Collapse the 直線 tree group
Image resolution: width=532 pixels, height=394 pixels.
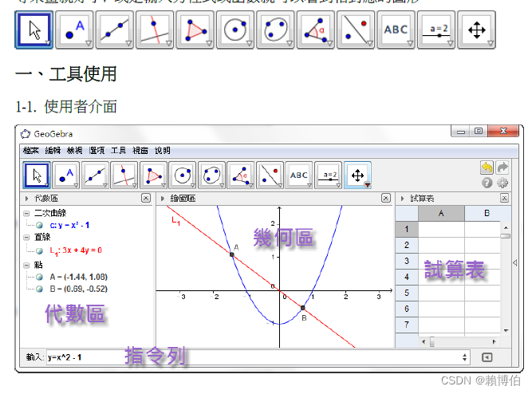pyautogui.click(x=26, y=238)
